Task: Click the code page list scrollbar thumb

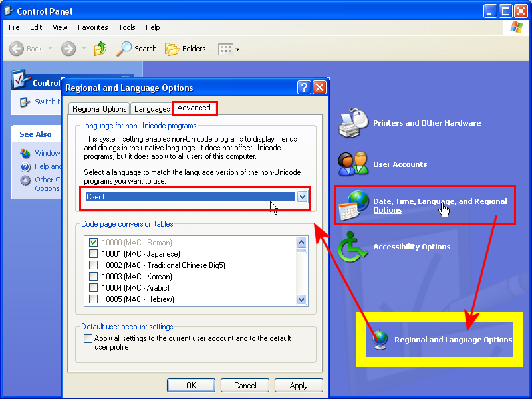Action: [x=302, y=251]
